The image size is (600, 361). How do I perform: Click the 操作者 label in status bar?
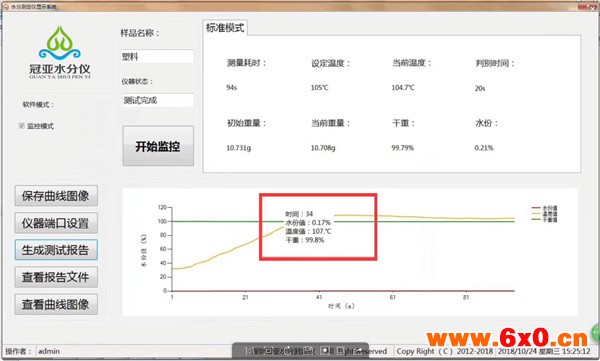18,351
